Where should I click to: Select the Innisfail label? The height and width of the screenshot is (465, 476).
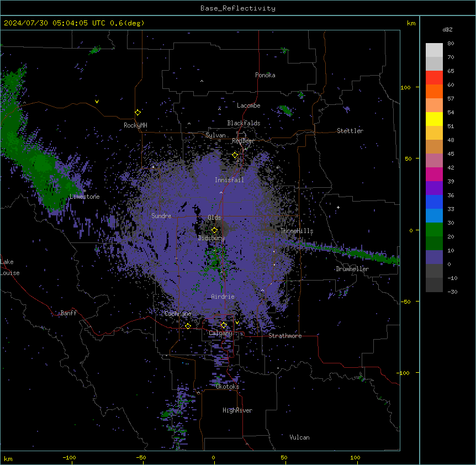click(x=229, y=180)
